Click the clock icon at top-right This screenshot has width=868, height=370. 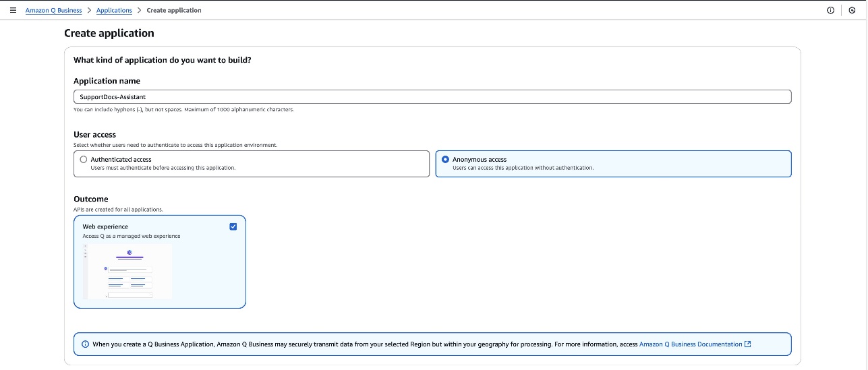tap(852, 10)
